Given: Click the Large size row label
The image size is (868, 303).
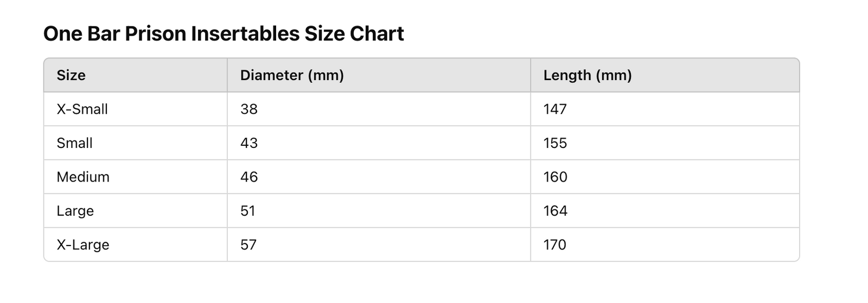Looking at the screenshot, I should tap(75, 211).
